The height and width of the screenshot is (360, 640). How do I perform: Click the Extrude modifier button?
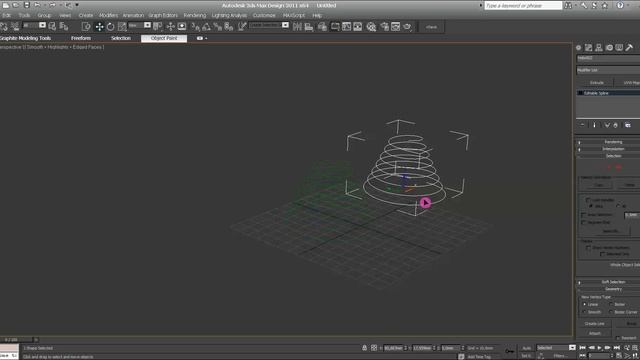tap(596, 82)
